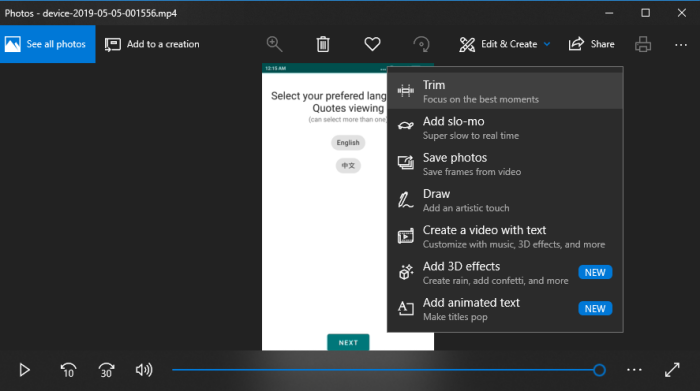Add to favorites with heart icon
700x391 pixels.
pyautogui.click(x=372, y=44)
